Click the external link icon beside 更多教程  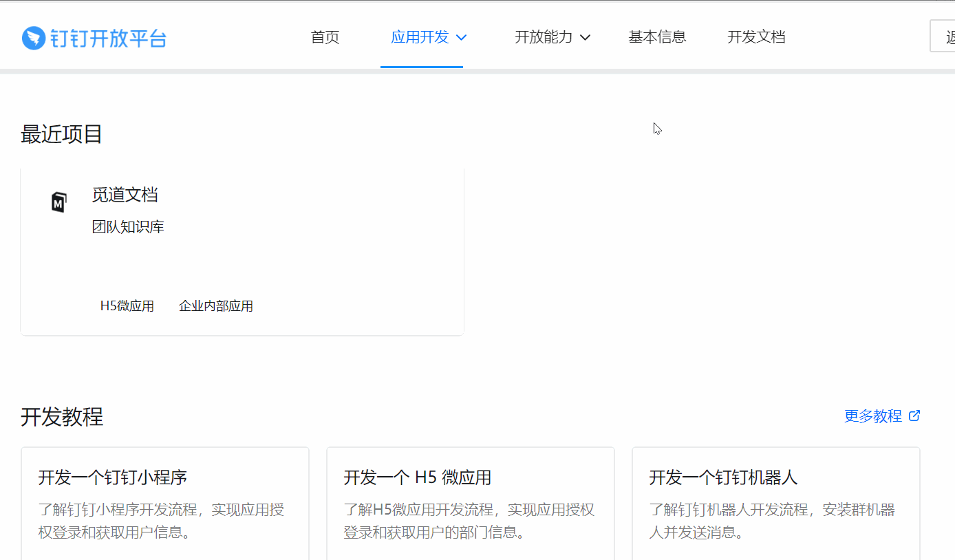914,416
